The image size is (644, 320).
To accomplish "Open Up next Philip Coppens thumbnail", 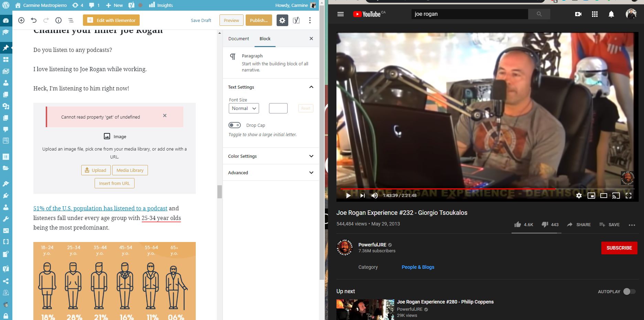I will pos(365,310).
